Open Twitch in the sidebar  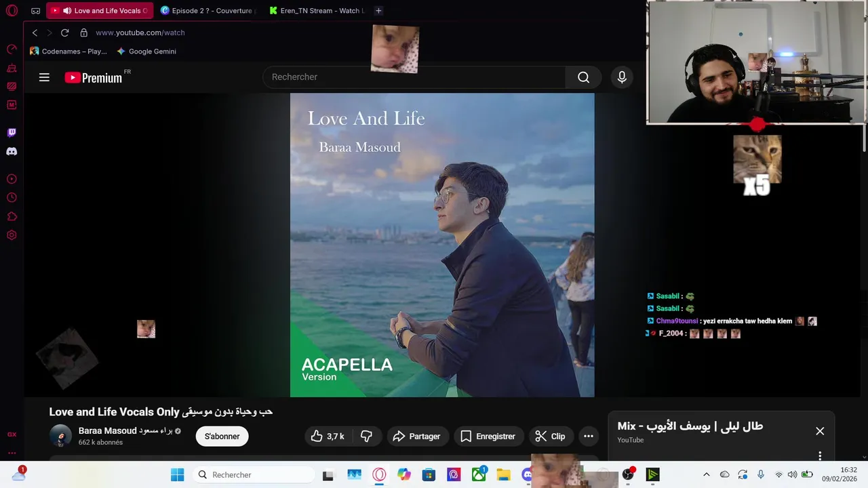click(x=12, y=133)
